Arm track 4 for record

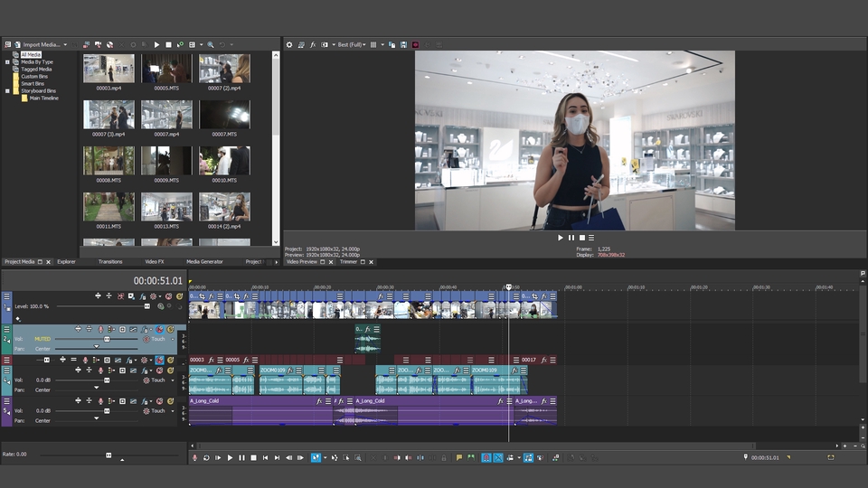pyautogui.click(x=100, y=371)
